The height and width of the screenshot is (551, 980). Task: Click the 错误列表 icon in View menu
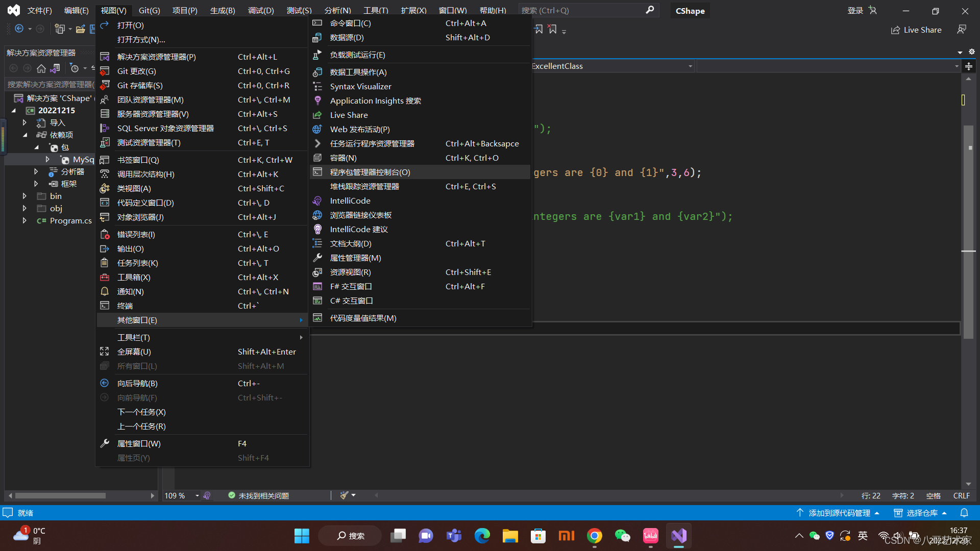105,235
